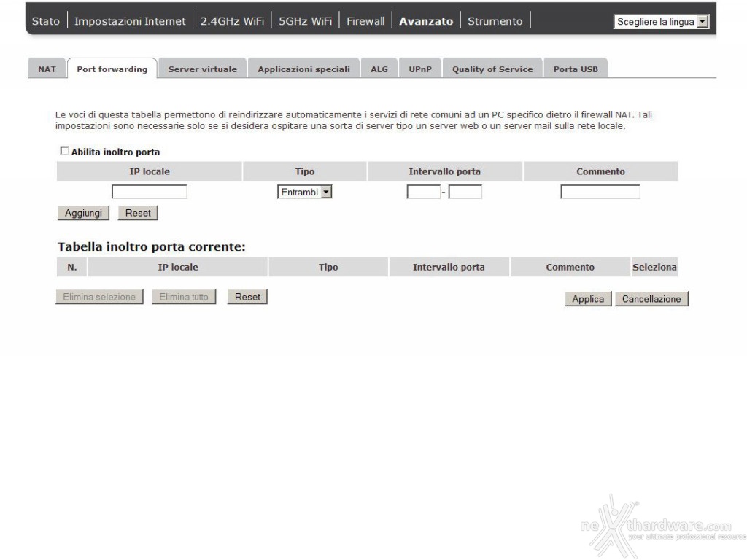Open the Porta USB tab
Image resolution: width=747 pixels, height=560 pixels.
click(x=576, y=69)
